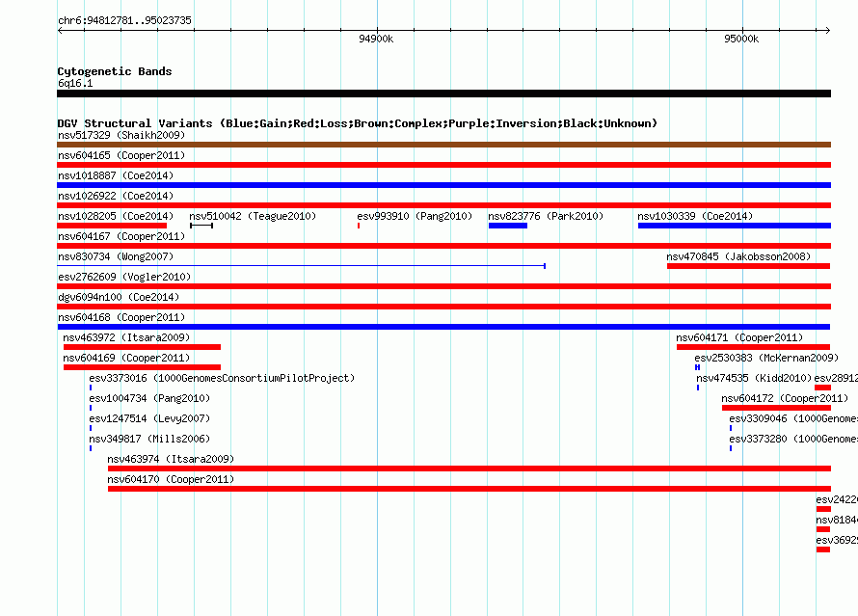Click the dgv6094n100 (Coe2014) red bar
This screenshot has width=858, height=616.
coord(443,307)
